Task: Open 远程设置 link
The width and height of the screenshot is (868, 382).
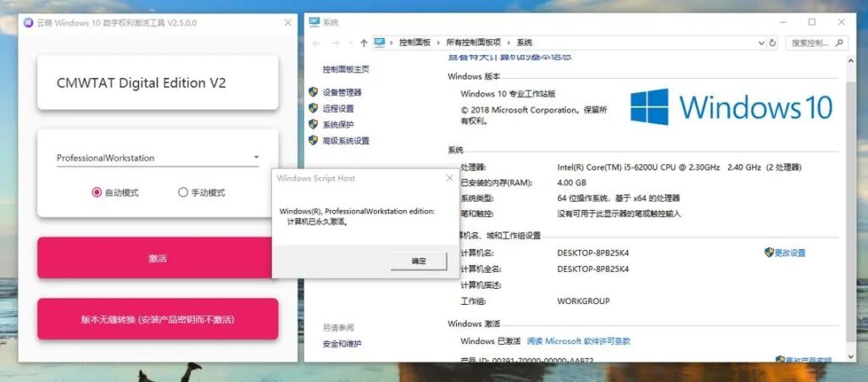Action: click(x=338, y=108)
